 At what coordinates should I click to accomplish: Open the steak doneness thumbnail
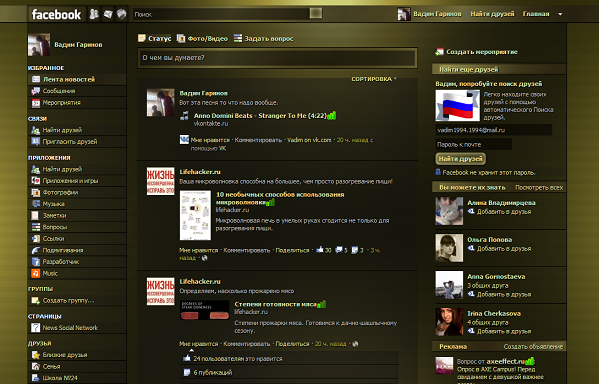[x=205, y=310]
